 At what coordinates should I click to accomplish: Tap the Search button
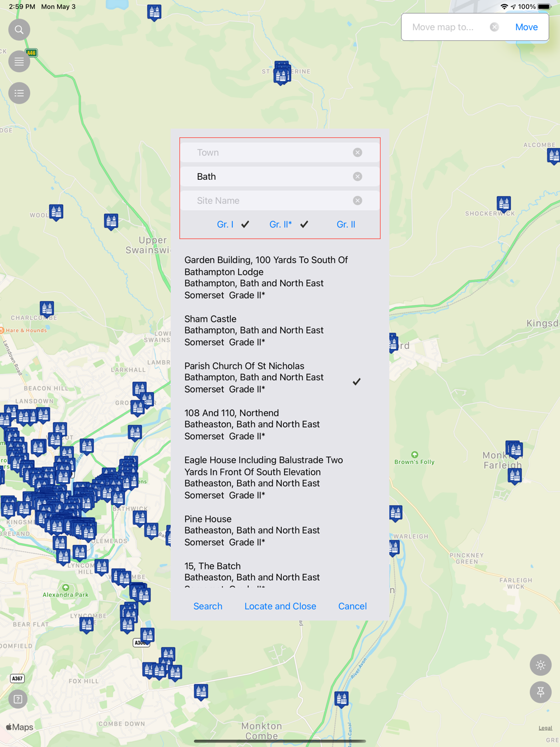[x=208, y=606]
